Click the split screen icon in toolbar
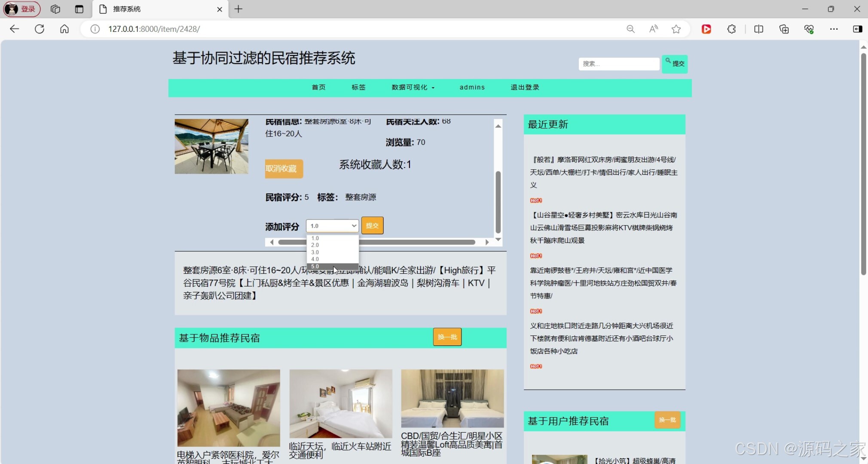The image size is (868, 464). tap(758, 29)
